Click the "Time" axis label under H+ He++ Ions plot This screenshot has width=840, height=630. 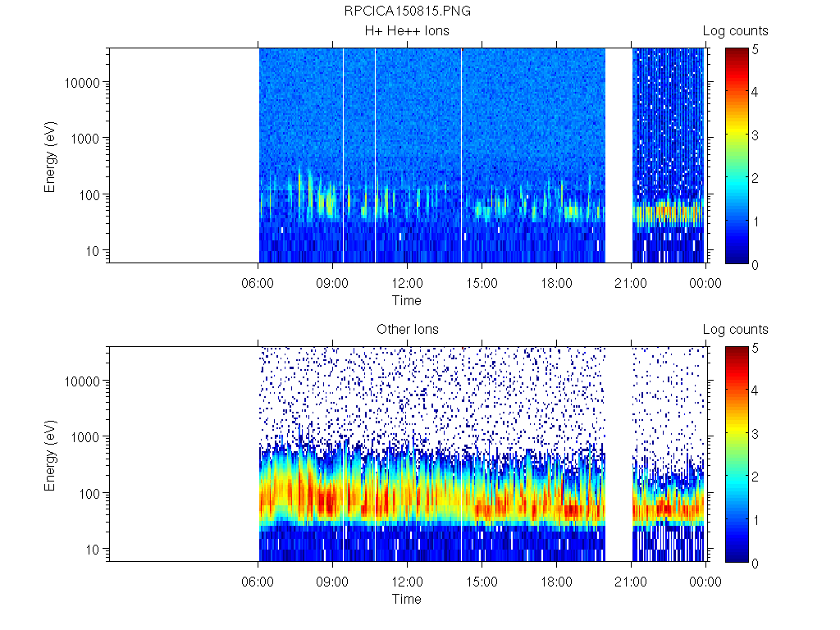[407, 300]
